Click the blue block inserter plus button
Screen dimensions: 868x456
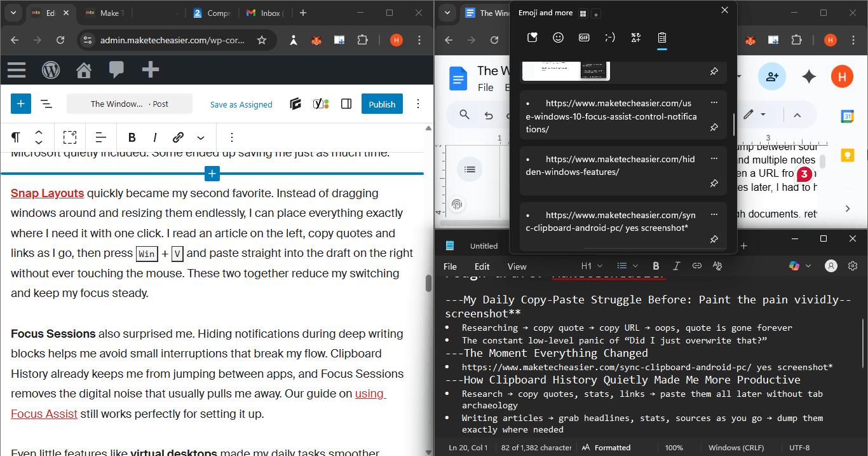tap(20, 104)
